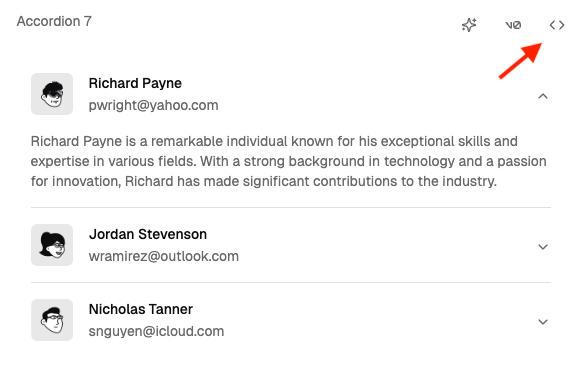Select the Jordan Stevenson name heading
Screen dimensions: 581x366
tap(148, 234)
